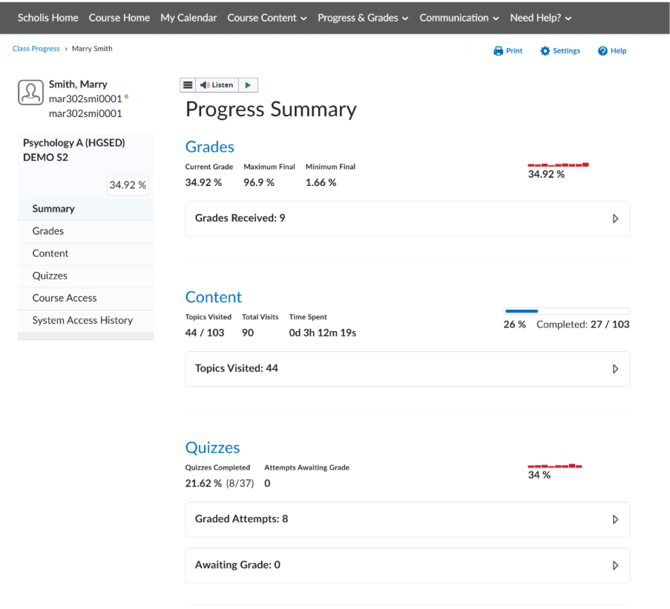Expand the Awaiting Grade: 0 panel

408,565
